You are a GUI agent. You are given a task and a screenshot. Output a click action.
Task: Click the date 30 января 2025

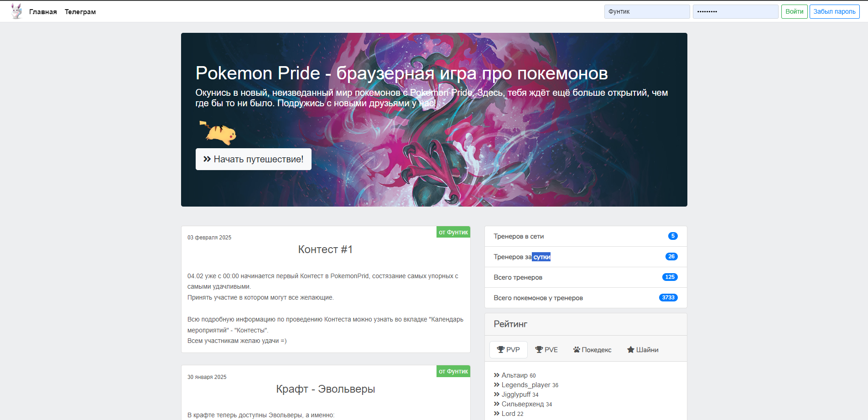coord(207,377)
